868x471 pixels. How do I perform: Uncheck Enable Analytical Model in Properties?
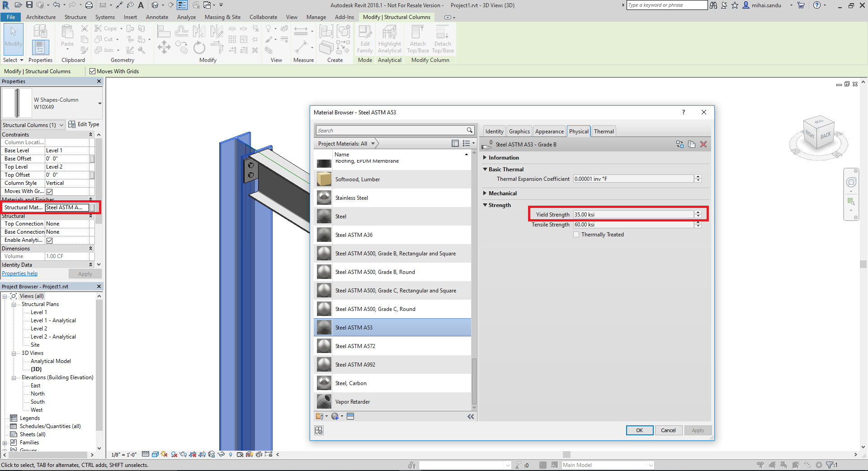(49, 240)
